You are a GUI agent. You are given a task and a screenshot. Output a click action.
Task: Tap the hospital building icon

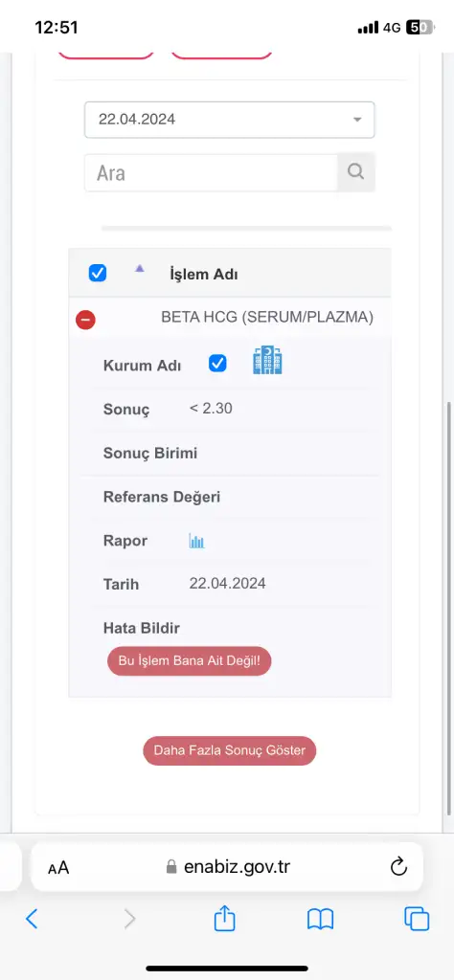pyautogui.click(x=267, y=361)
